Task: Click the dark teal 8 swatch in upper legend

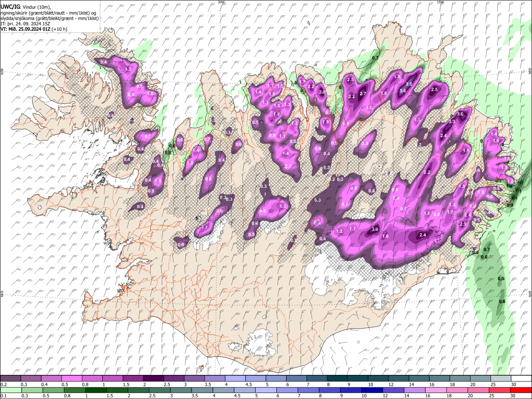Action: (x=337, y=379)
